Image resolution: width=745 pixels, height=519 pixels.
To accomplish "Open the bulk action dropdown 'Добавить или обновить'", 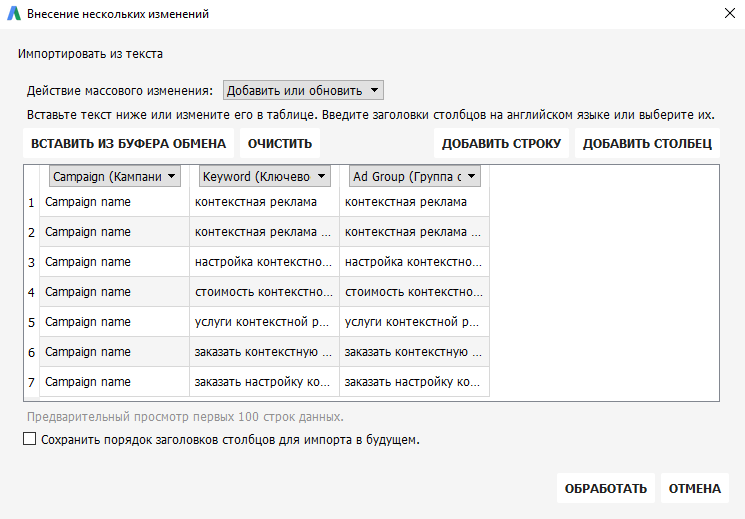I will tap(303, 90).
